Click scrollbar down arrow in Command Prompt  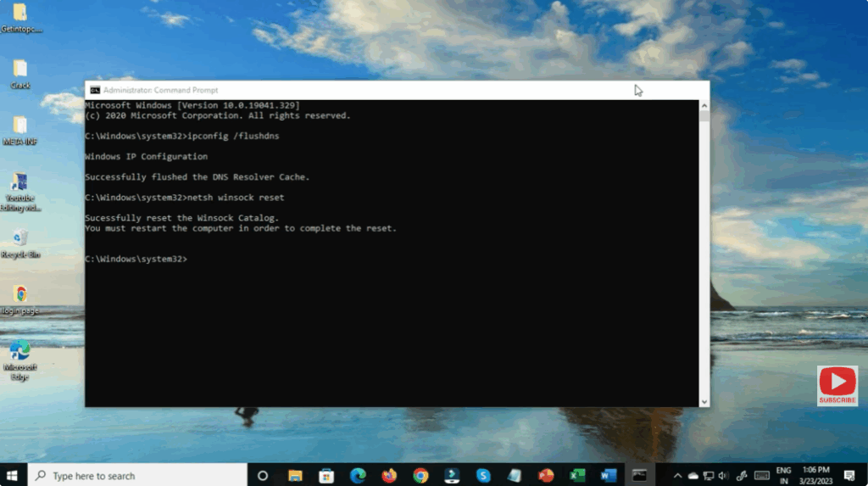click(704, 402)
